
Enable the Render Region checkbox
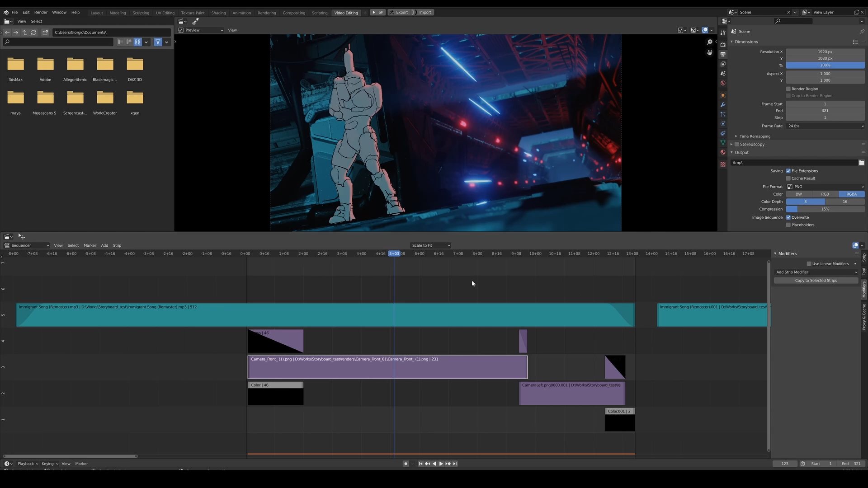coord(788,89)
